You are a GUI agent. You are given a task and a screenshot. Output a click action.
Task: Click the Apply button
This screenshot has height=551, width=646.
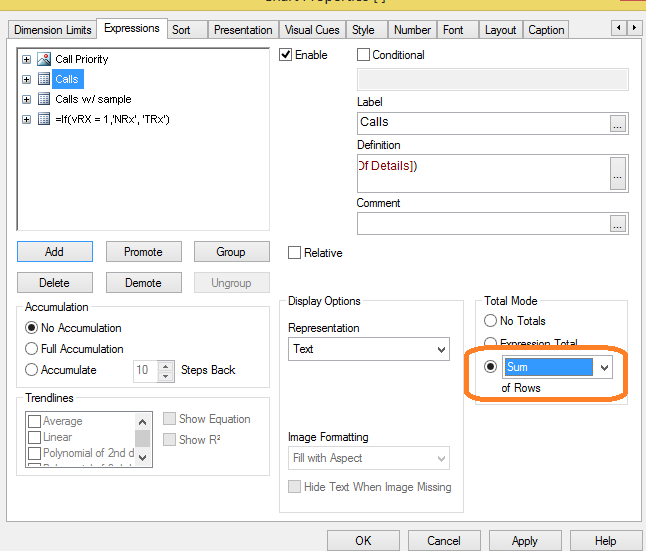[525, 540]
